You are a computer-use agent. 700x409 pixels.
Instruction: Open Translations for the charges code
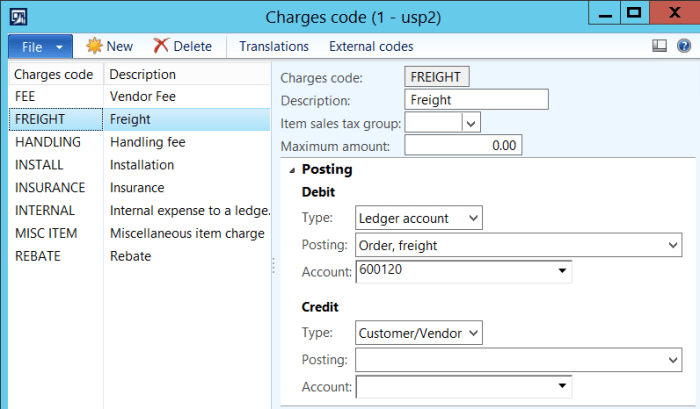click(x=274, y=46)
